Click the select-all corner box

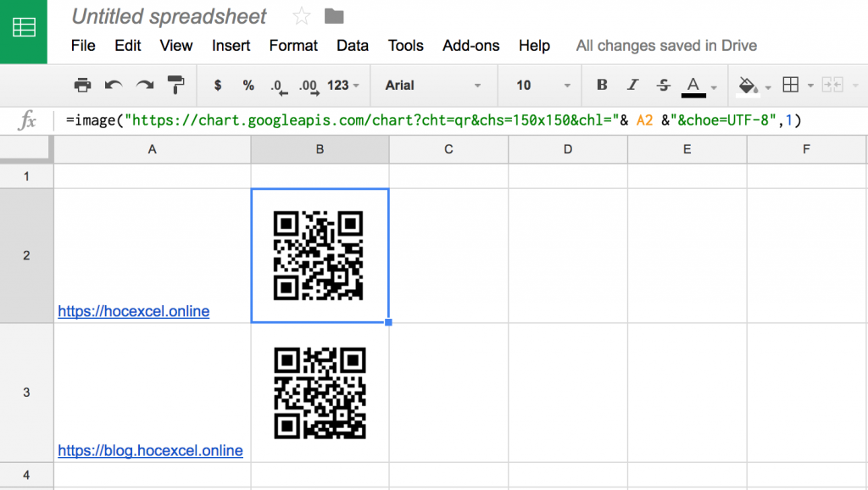(26, 149)
